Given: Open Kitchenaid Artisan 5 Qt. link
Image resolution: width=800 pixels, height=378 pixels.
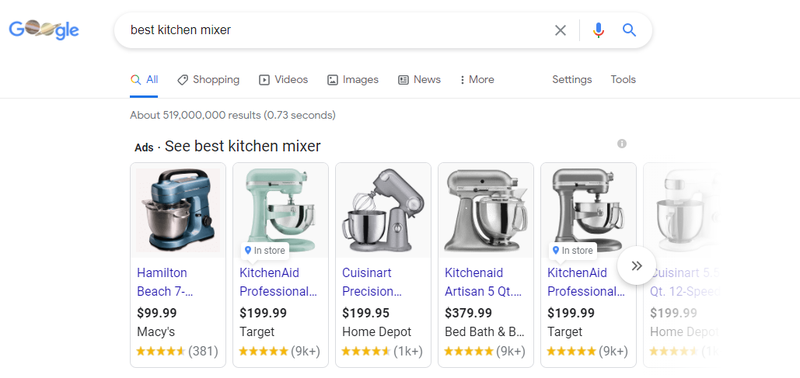Looking at the screenshot, I should coord(483,282).
